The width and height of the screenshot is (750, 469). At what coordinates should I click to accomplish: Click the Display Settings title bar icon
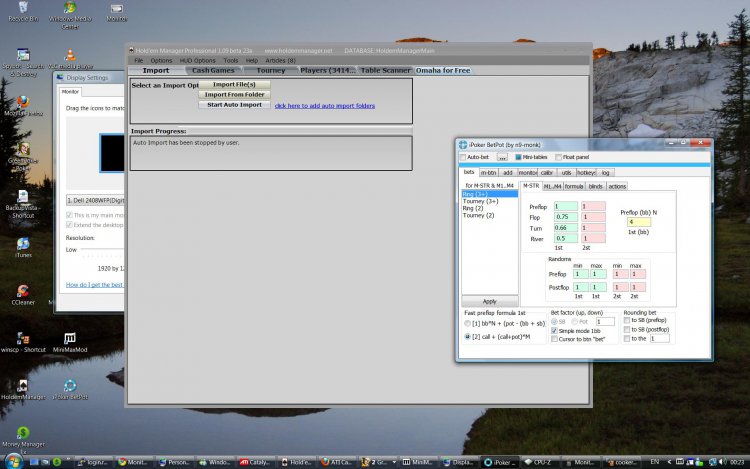pyautogui.click(x=60, y=77)
